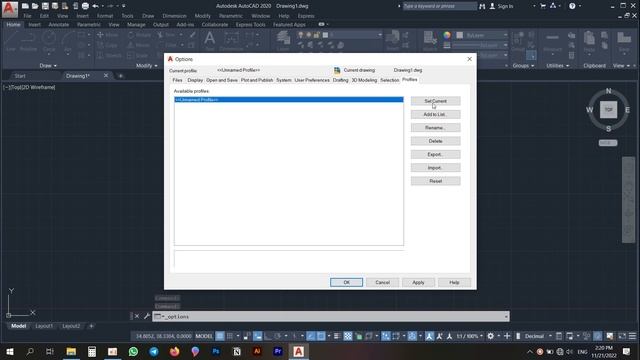Click the New drawing icon in the Quick Access toolbar

pos(25,6)
